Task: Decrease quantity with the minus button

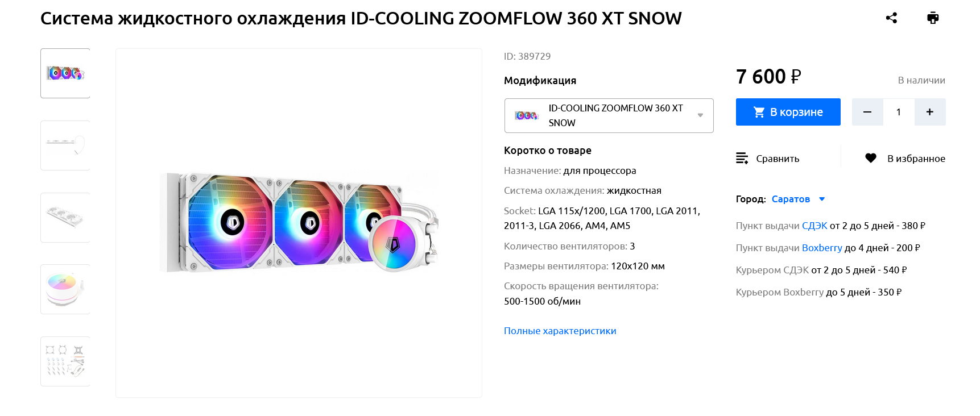Action: coord(867,112)
